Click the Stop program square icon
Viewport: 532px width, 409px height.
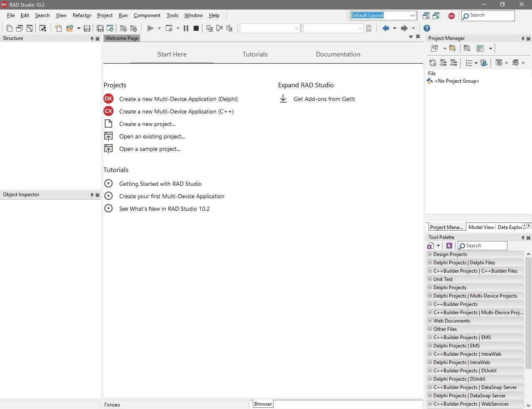[196, 28]
